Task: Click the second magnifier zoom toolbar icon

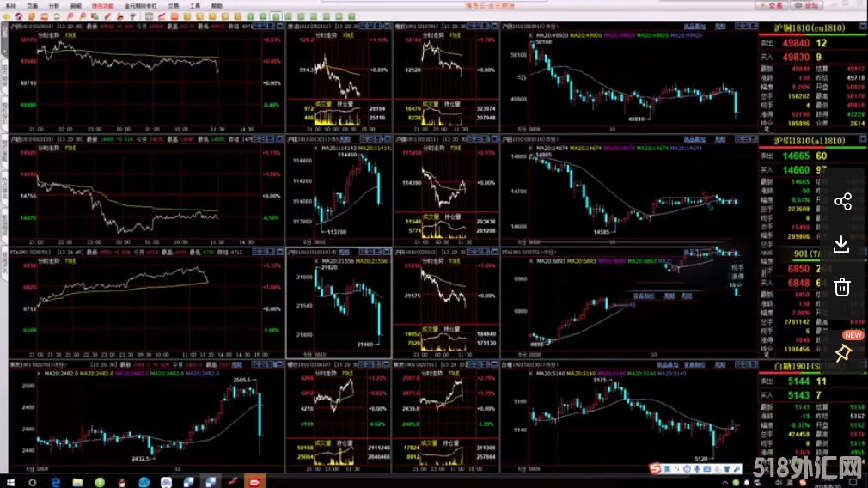Action: 82,16
